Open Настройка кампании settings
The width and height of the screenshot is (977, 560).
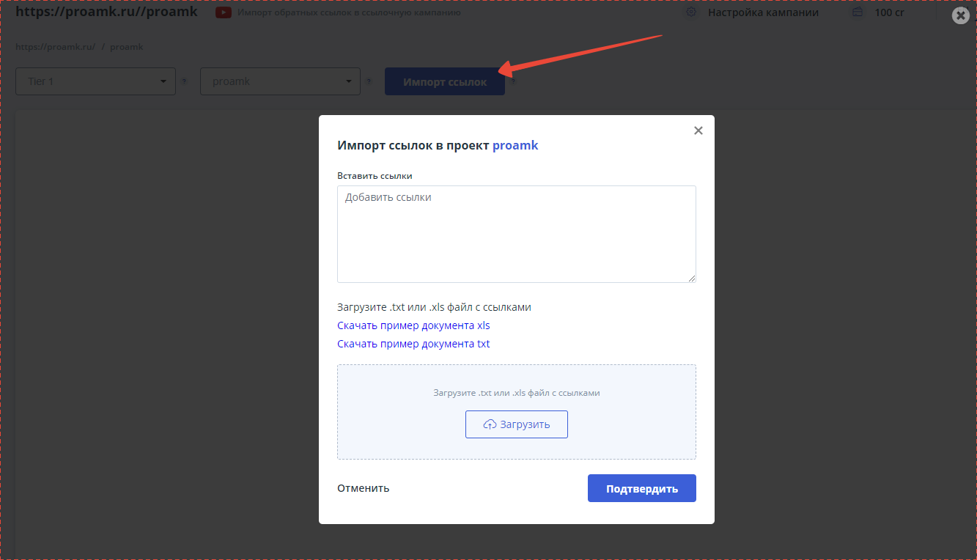pyautogui.click(x=763, y=12)
